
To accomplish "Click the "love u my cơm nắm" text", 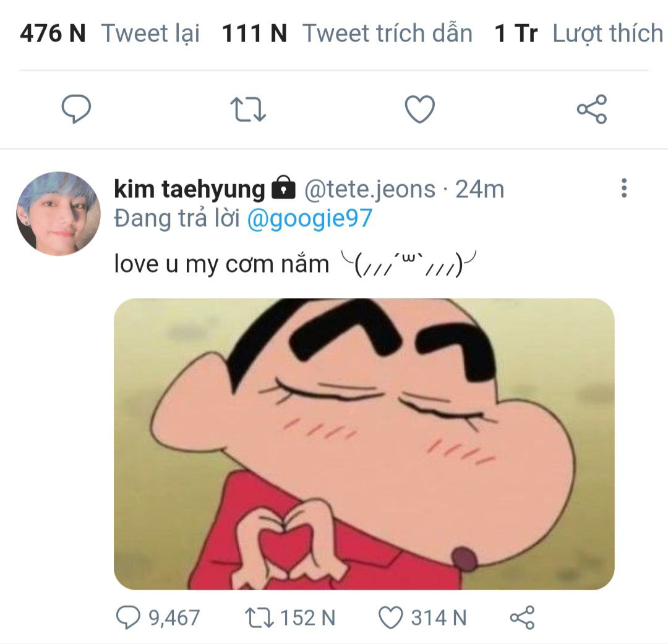I will 221,264.
